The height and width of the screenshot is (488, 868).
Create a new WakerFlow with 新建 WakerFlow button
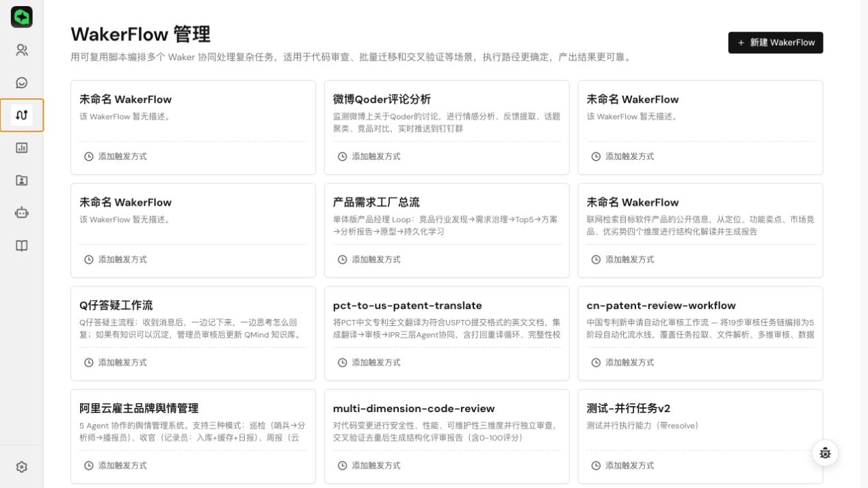776,42
